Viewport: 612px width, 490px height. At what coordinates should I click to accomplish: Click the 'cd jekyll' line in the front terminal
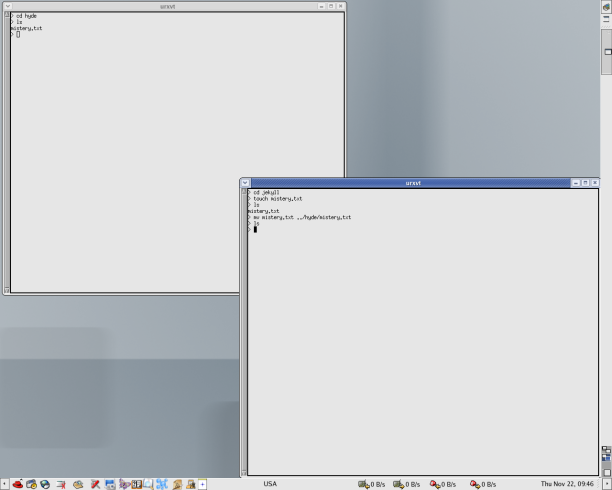click(266, 192)
